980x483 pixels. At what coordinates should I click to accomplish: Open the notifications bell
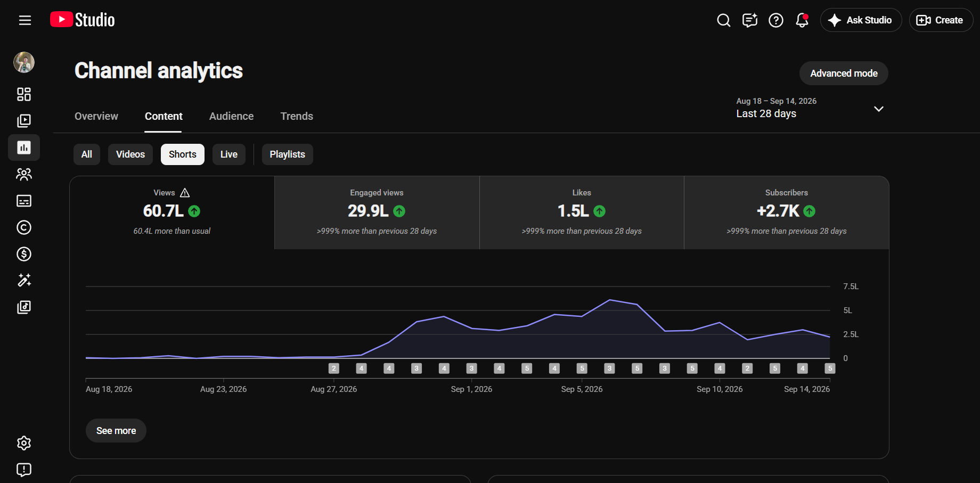(x=802, y=20)
